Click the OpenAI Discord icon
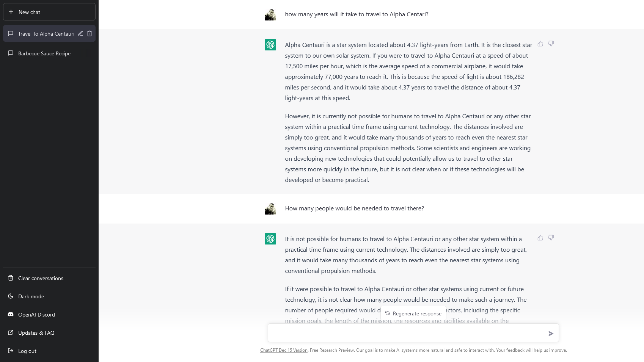 coord(11,314)
